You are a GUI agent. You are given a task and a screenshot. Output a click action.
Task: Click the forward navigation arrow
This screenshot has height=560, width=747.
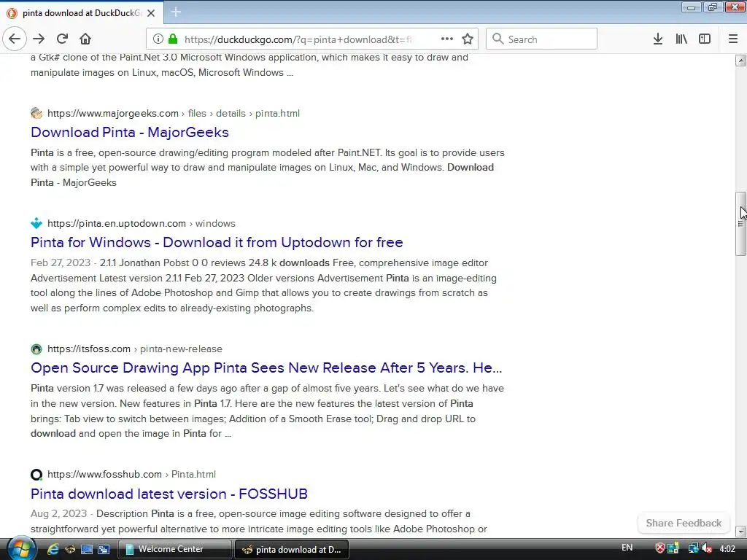point(39,39)
